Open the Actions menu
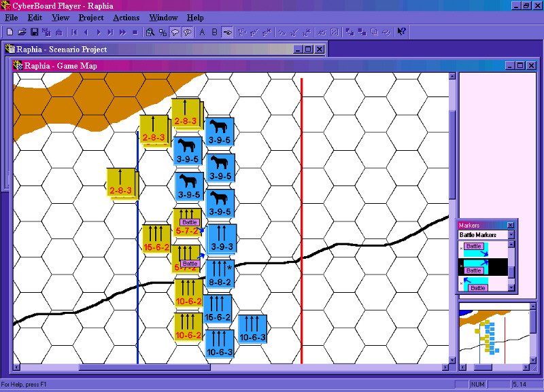544x392 pixels. (126, 18)
